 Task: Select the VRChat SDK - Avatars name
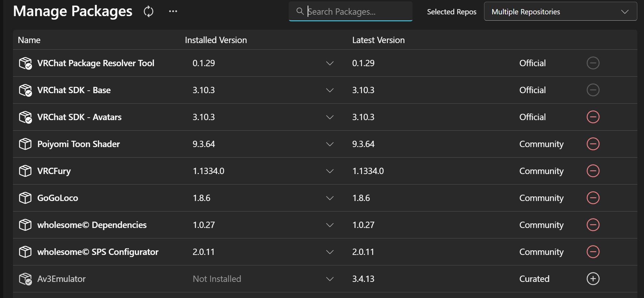tap(79, 117)
